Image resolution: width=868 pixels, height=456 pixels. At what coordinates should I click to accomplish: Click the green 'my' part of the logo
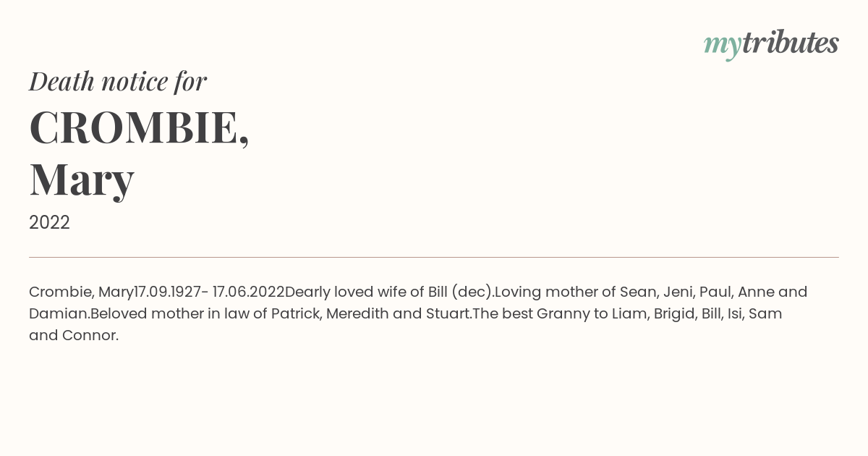coord(723,46)
